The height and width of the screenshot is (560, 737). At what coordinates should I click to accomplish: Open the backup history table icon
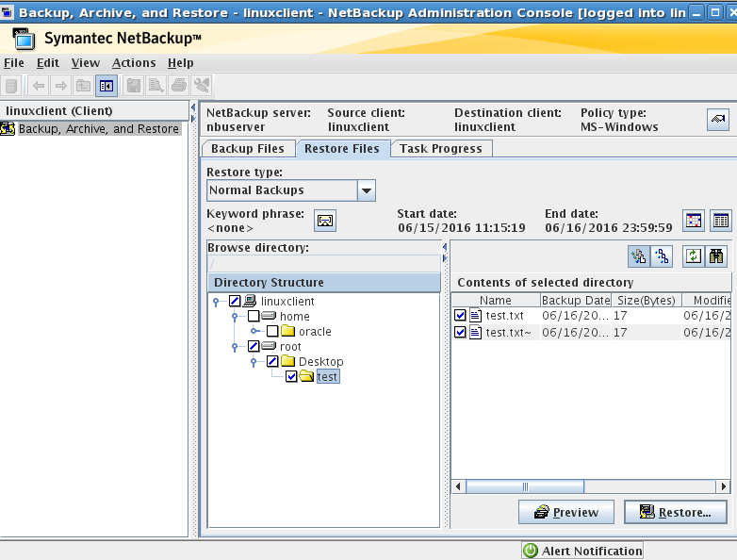pyautogui.click(x=721, y=221)
